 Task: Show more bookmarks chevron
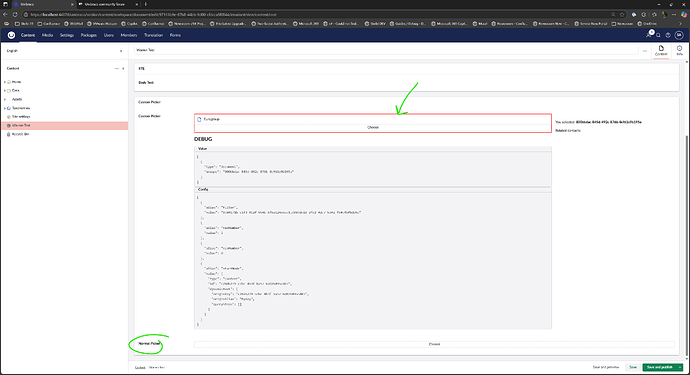tap(680, 24)
